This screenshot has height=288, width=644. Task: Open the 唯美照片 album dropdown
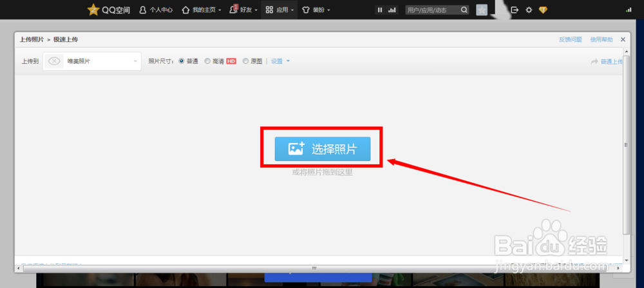coord(92,61)
